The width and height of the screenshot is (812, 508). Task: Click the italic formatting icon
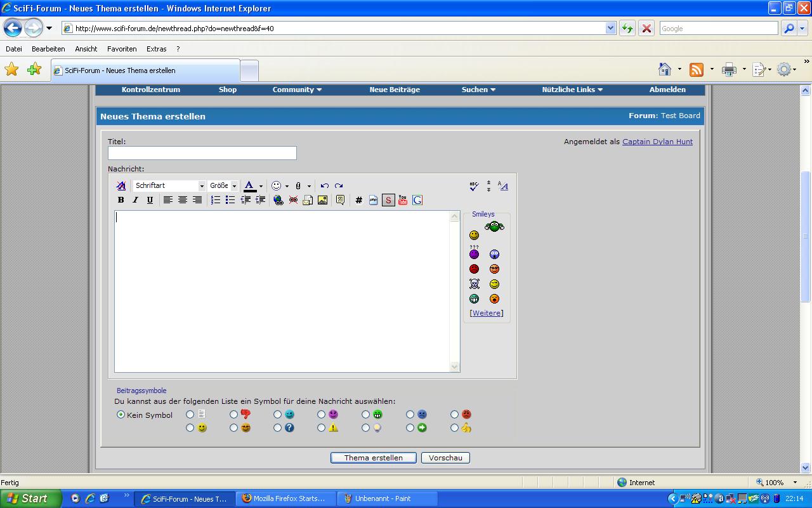tap(135, 200)
